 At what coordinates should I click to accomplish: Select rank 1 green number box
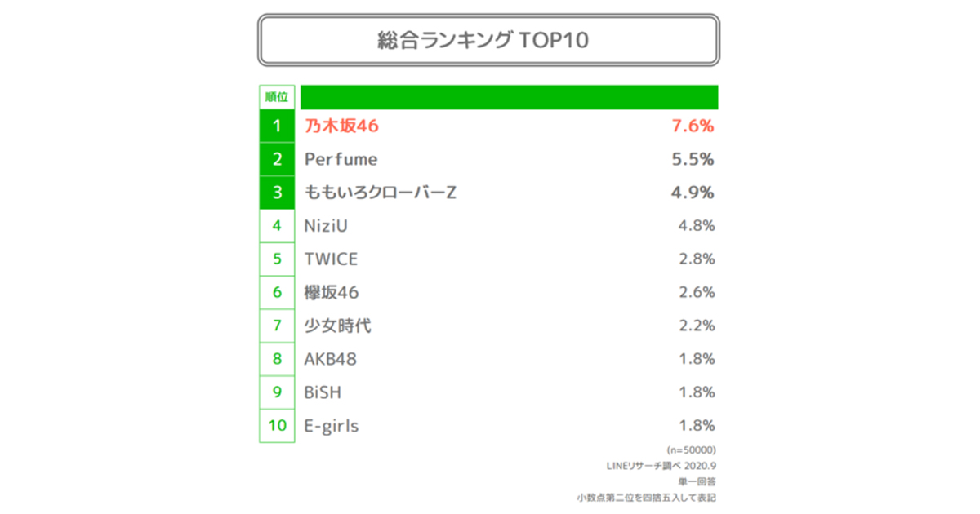tap(277, 126)
